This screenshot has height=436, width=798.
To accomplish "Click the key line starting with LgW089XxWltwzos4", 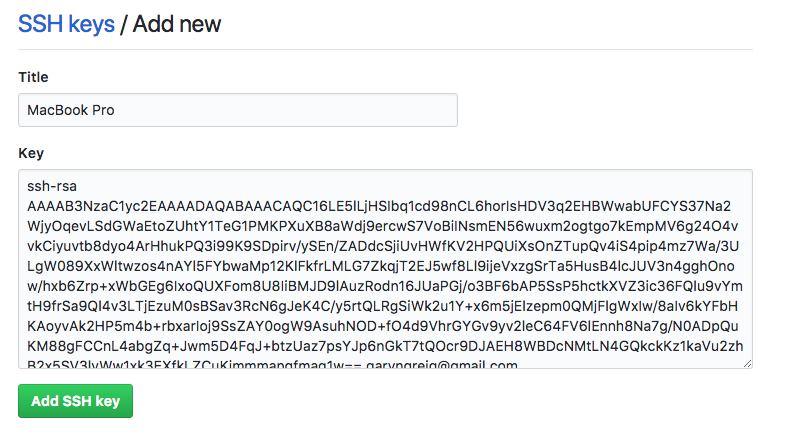I will pyautogui.click(x=380, y=266).
